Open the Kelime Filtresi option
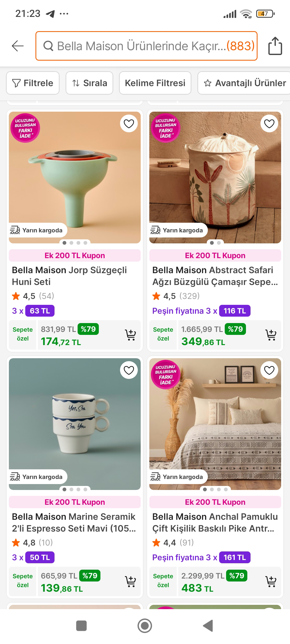The height and width of the screenshot is (644, 290). 155,83
